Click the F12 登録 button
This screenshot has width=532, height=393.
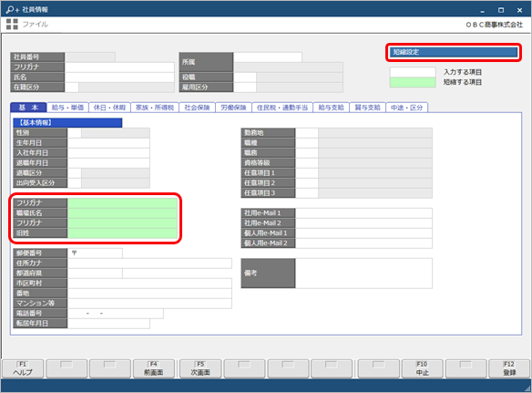point(509,368)
